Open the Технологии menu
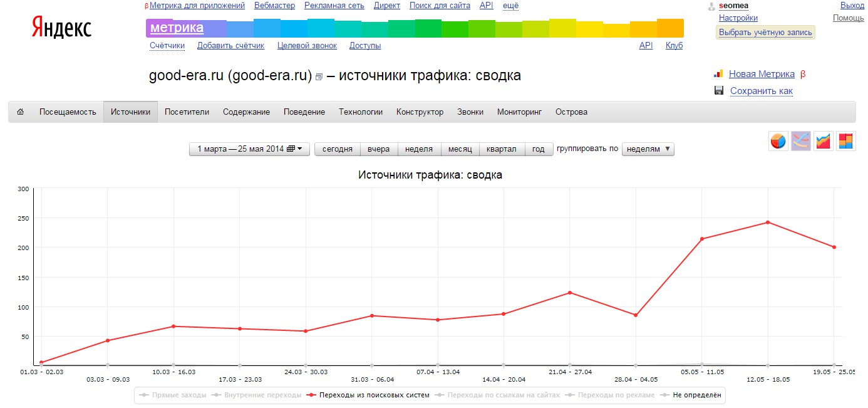The width and height of the screenshot is (868, 408). [361, 112]
